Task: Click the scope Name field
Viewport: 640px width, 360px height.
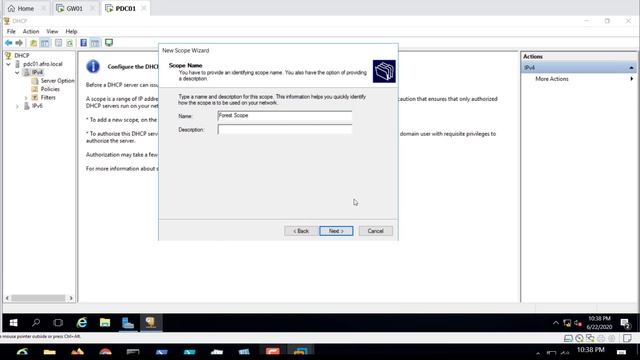Action: coord(284,116)
